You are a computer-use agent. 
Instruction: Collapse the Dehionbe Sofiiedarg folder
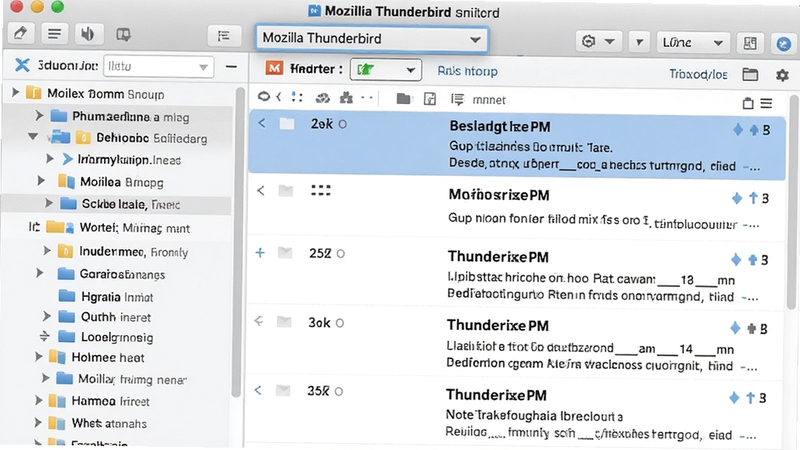[33, 137]
